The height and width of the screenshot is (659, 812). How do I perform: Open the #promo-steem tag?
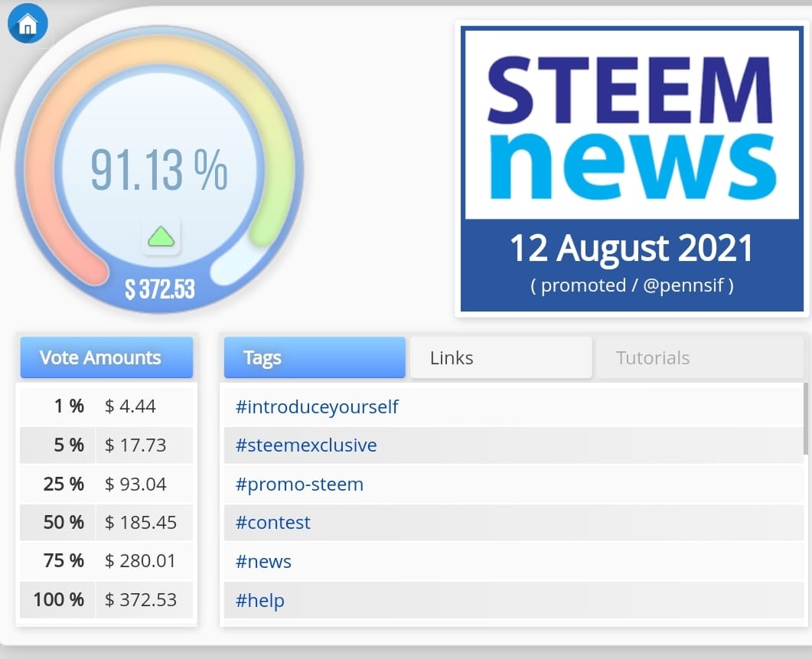pyautogui.click(x=299, y=484)
